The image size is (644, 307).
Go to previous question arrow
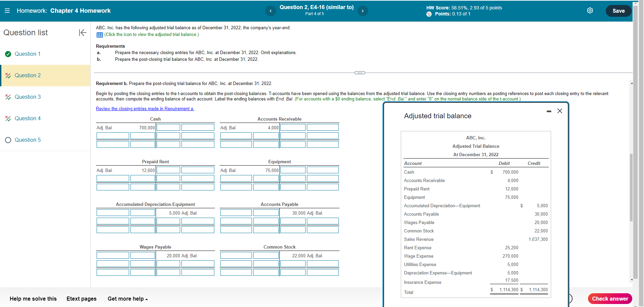[270, 11]
